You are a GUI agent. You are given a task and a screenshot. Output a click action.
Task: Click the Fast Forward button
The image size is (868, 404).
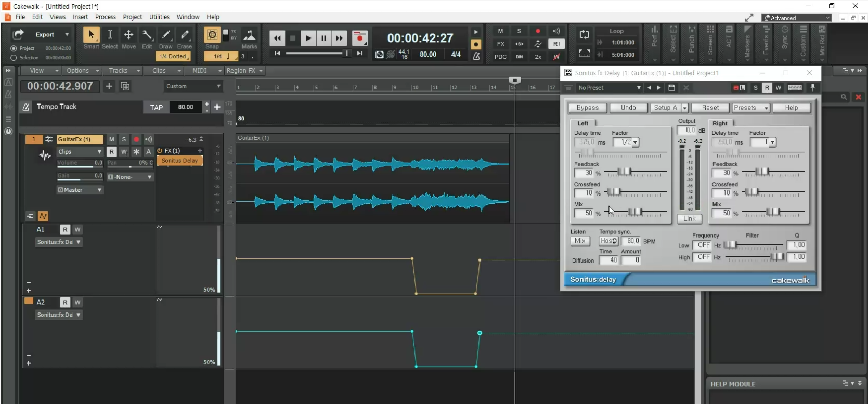click(x=339, y=38)
